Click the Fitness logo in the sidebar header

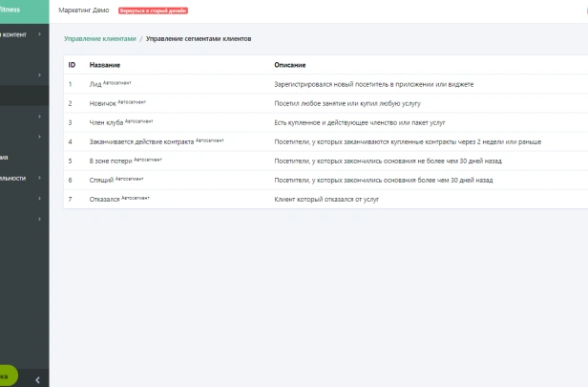[19, 10]
